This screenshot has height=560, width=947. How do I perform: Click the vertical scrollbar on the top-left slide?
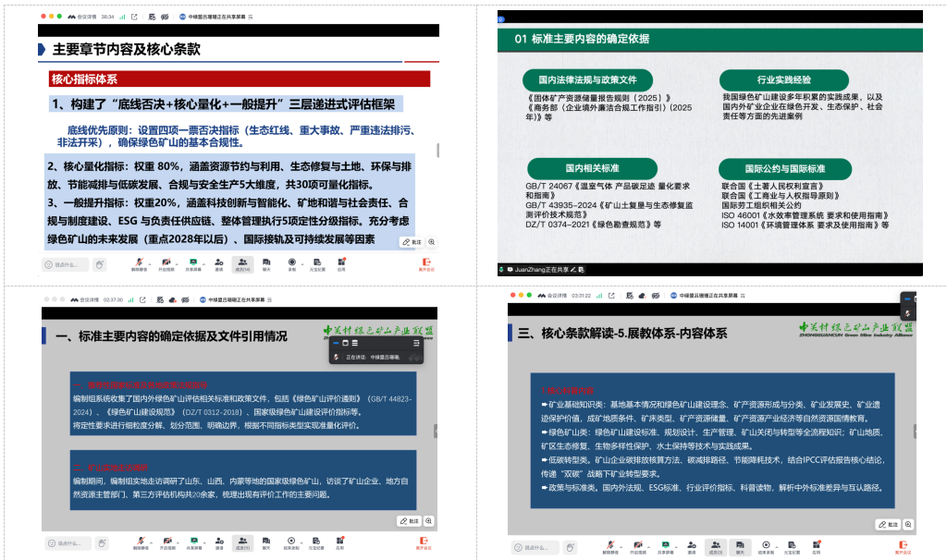pos(437,151)
